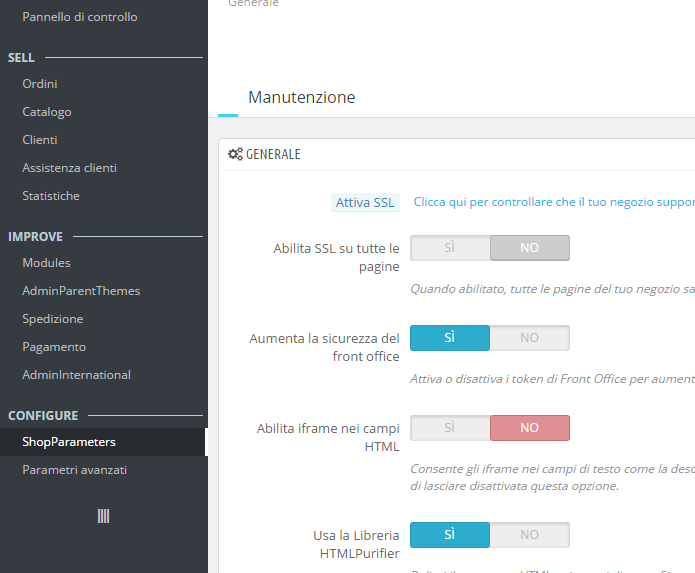This screenshot has height=573, width=695.
Task: Set SSL on all pages to SÌ
Action: point(450,248)
